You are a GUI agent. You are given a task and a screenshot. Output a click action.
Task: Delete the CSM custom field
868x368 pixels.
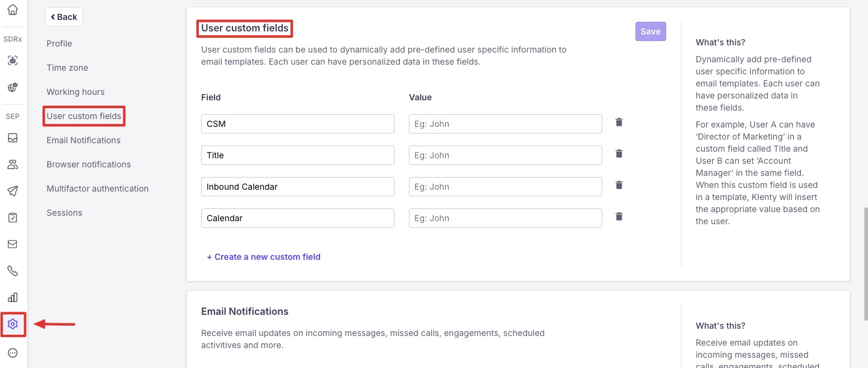tap(619, 123)
